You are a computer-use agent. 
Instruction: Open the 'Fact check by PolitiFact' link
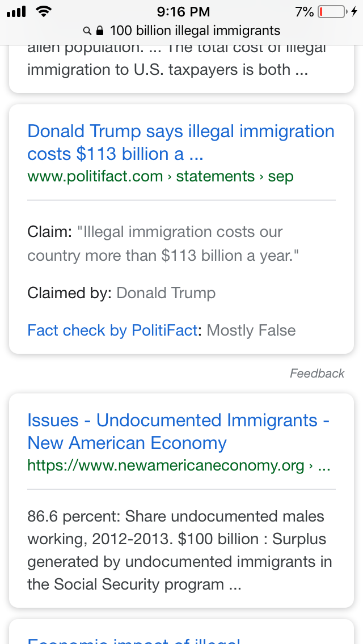coord(112,330)
